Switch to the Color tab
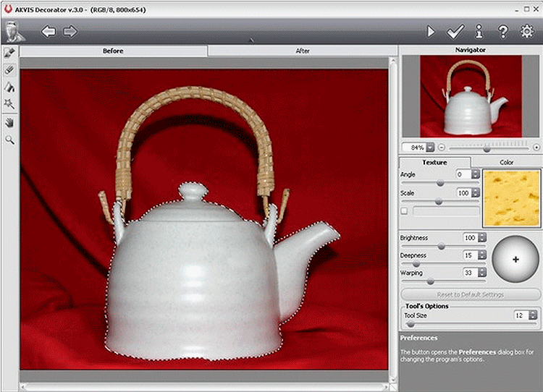The width and height of the screenshot is (543, 392). pyautogui.click(x=506, y=162)
